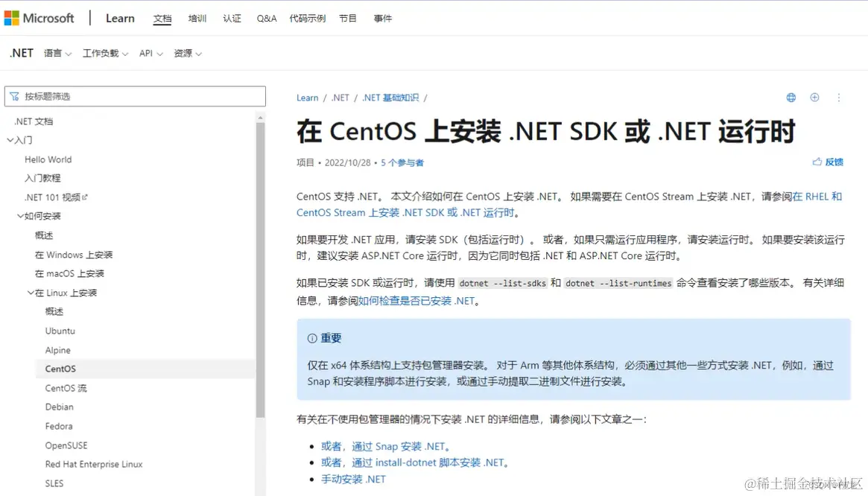Image resolution: width=868 pixels, height=496 pixels.
Task: Click external link icon beside .NET 101 视频
Action: [x=85, y=197]
